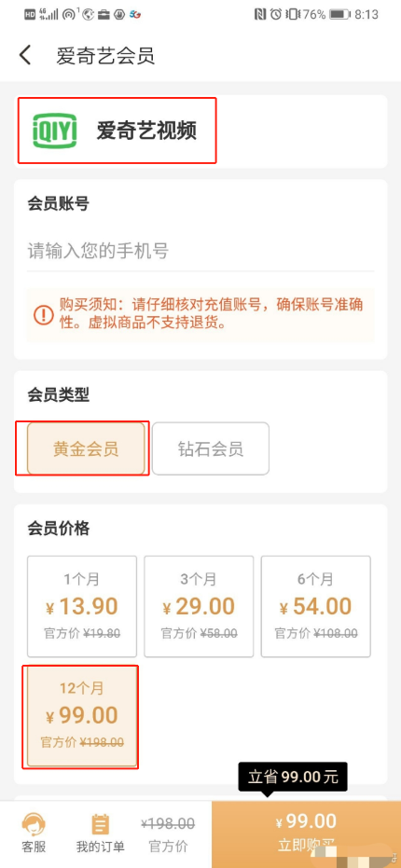This screenshot has width=401, height=868.
Task: Choose the 6个月 ¥54.00 plan
Action: click(x=316, y=607)
